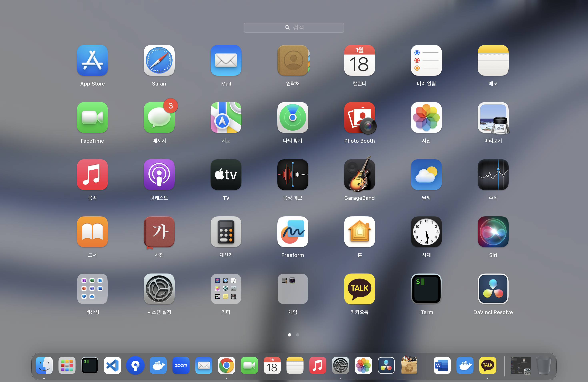Open 도서 (Books) app
This screenshot has height=382, width=588.
92,232
